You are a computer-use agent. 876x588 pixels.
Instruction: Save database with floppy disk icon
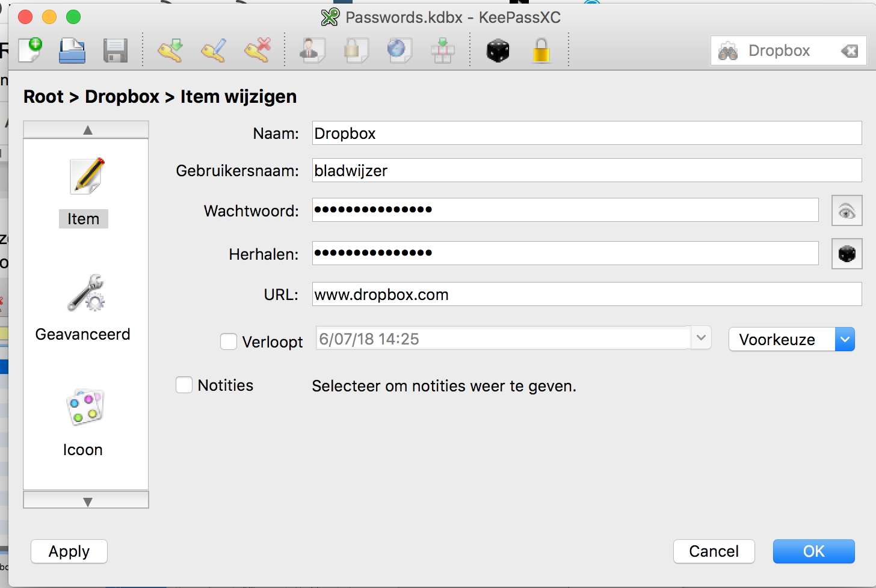pyautogui.click(x=115, y=51)
